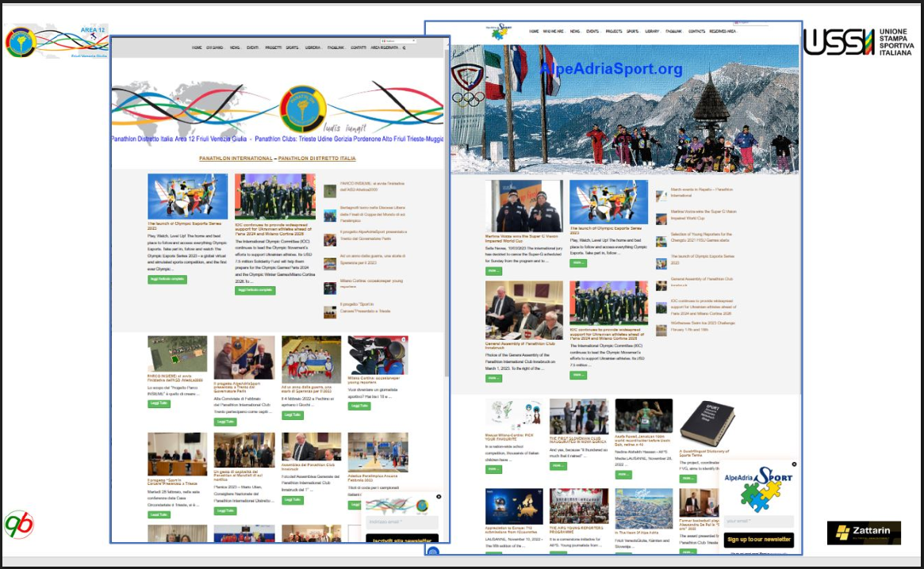Click green button under Martina Vozza article
Viewport: 924px width, 569px height.
tap(494, 271)
